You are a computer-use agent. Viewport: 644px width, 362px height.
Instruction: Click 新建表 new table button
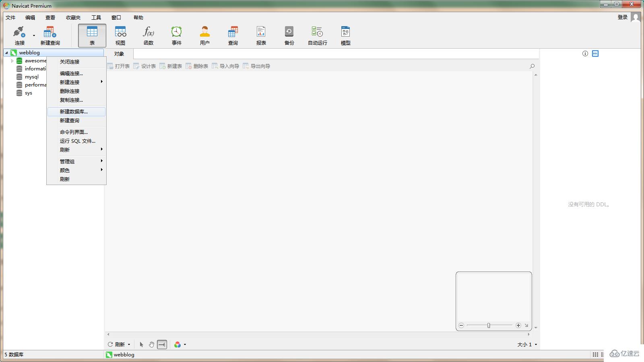coord(171,66)
